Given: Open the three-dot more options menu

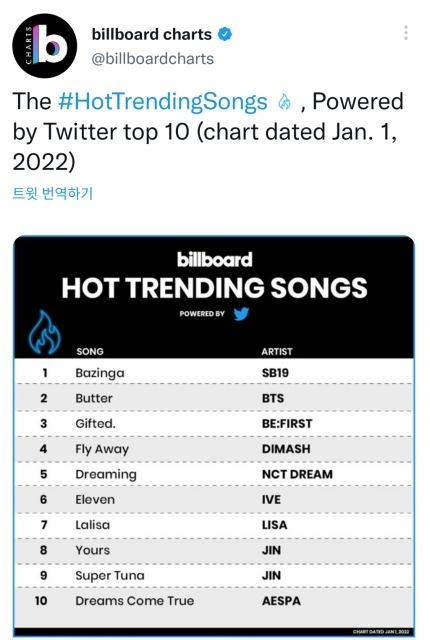Looking at the screenshot, I should click(406, 33).
